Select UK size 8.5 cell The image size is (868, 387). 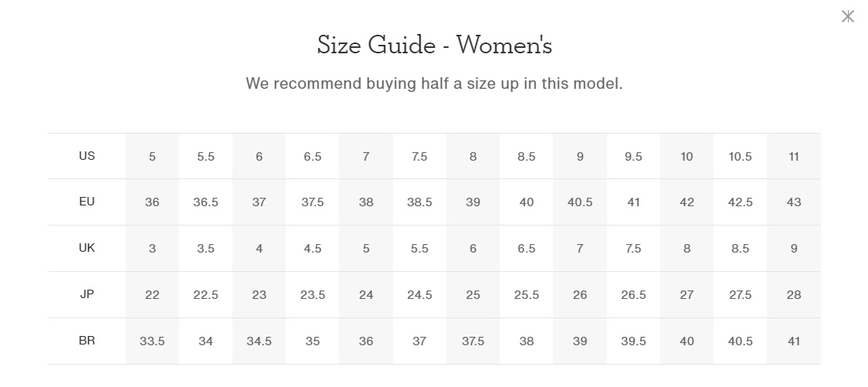pos(740,249)
